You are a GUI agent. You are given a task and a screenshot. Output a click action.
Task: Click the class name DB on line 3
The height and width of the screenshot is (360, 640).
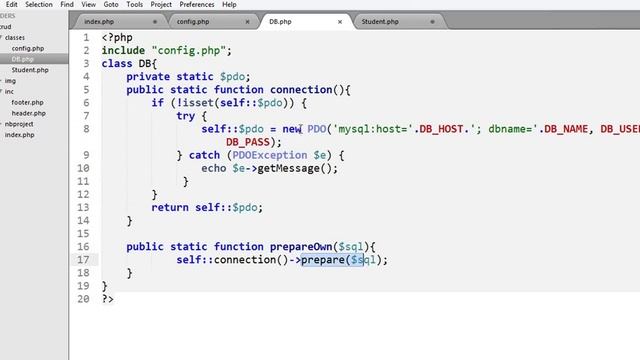(144, 64)
